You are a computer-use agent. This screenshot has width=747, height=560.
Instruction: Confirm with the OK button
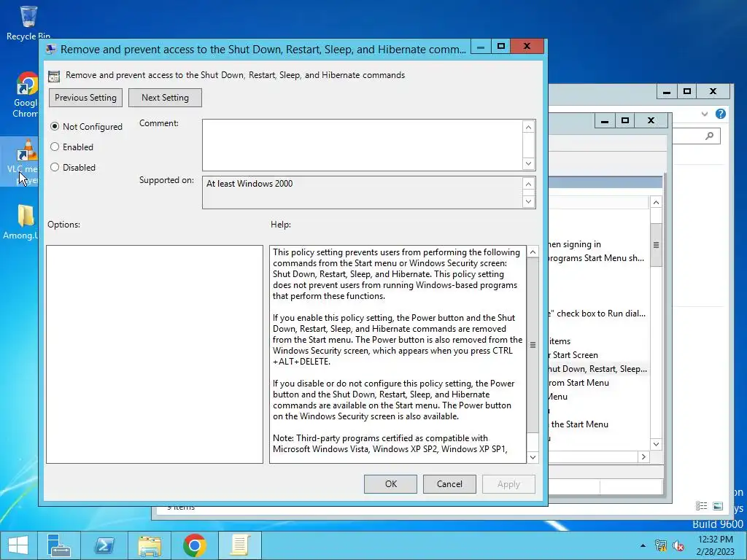[x=391, y=484]
